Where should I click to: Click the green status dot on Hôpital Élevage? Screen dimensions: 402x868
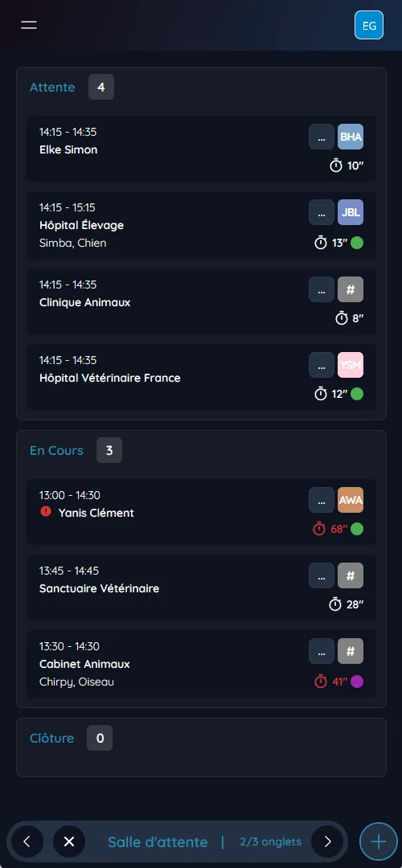point(357,243)
